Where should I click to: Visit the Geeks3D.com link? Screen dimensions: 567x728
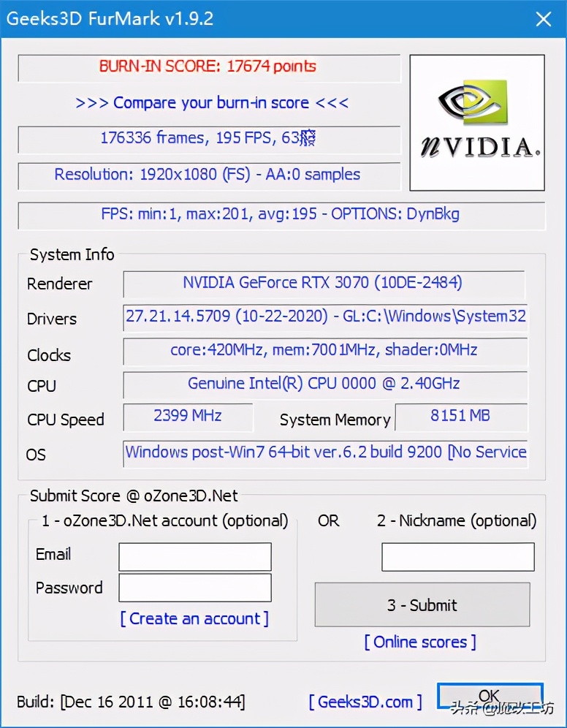click(x=365, y=702)
